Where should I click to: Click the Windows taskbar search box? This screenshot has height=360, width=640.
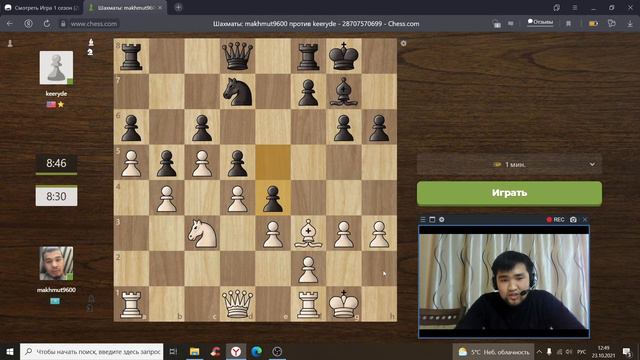tap(91, 351)
